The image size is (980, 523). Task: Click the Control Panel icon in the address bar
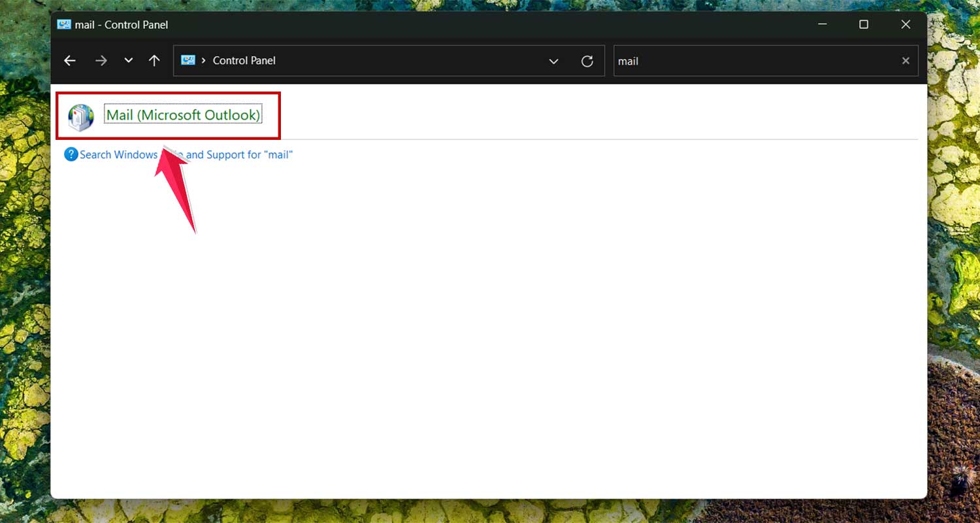(188, 60)
